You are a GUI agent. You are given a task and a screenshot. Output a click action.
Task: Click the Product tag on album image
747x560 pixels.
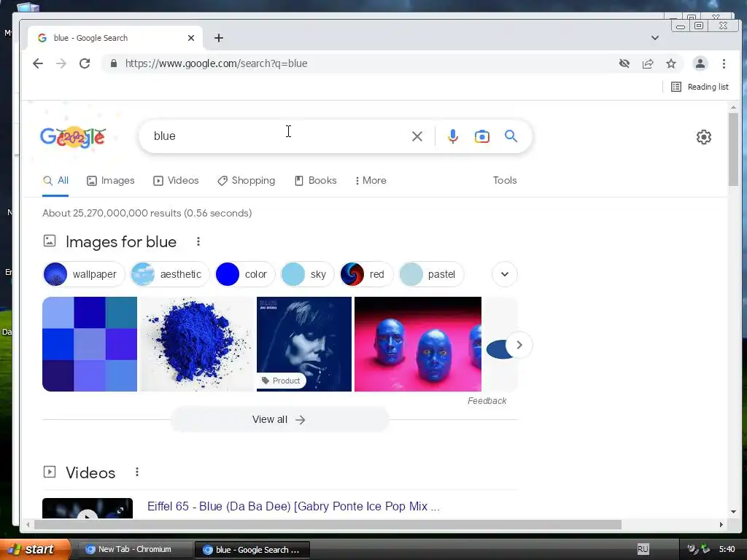pyautogui.click(x=281, y=381)
